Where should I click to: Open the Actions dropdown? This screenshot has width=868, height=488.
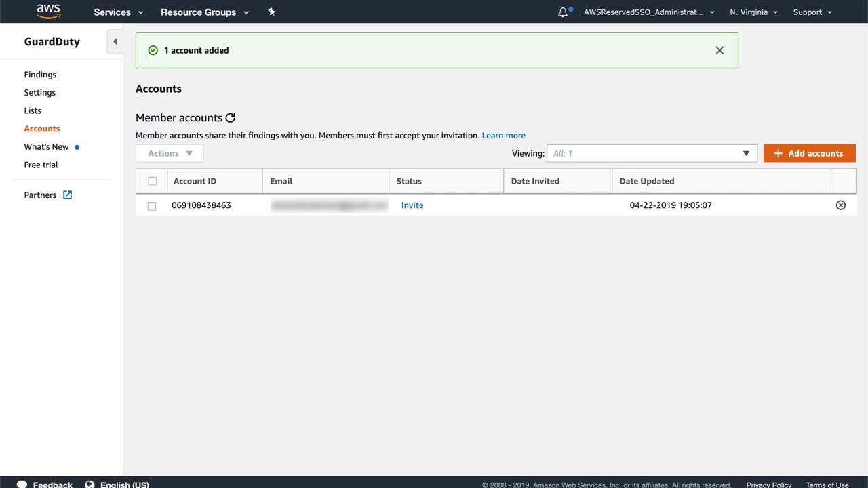(x=170, y=153)
